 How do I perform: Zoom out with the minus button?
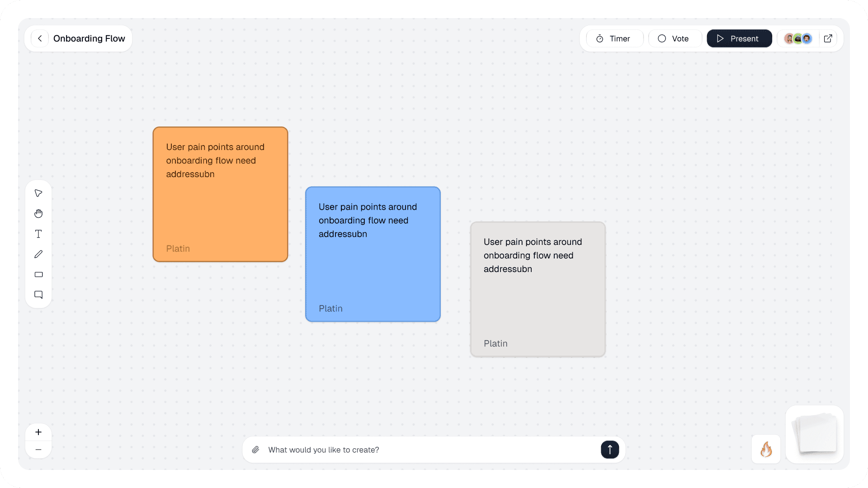coord(38,450)
